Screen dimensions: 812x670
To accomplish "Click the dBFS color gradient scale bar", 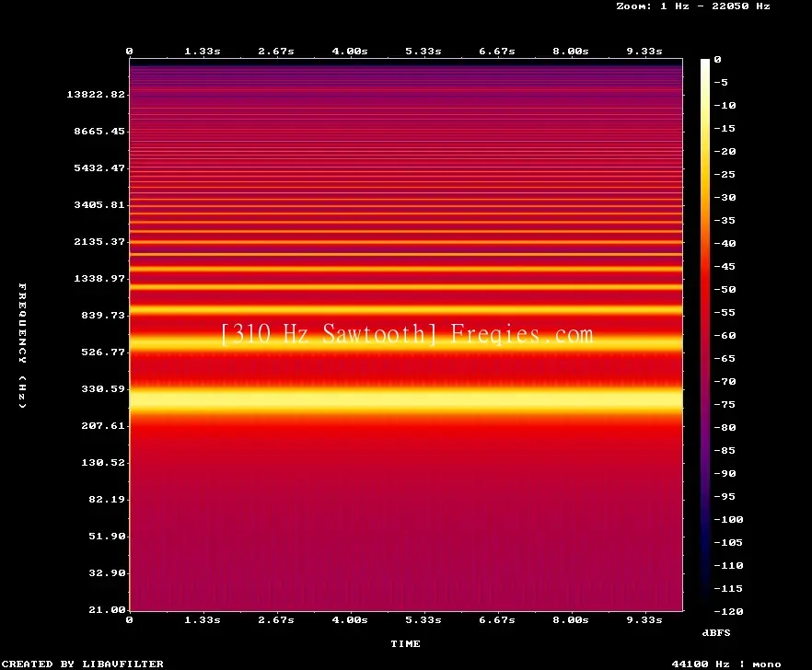I will pyautogui.click(x=705, y=335).
